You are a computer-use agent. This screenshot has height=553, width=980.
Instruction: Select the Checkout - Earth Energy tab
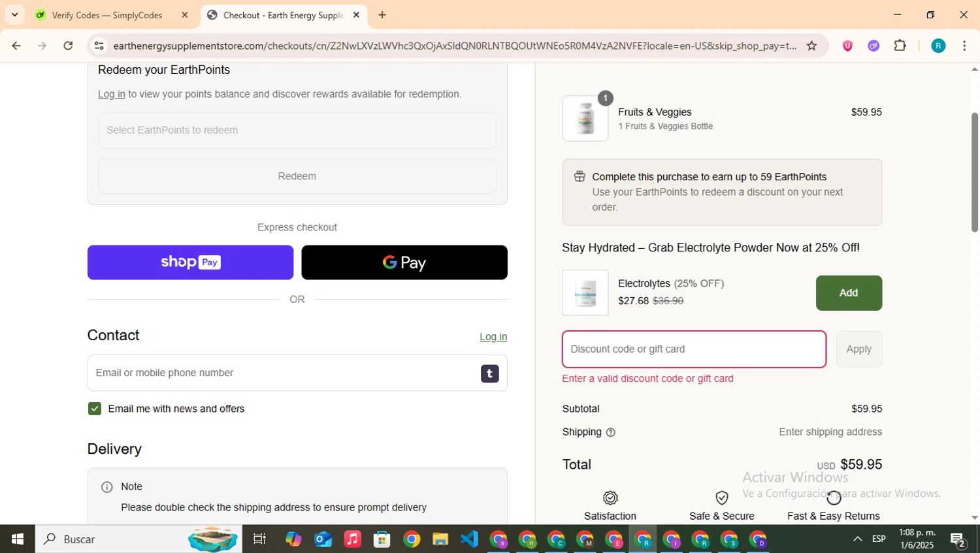(283, 15)
